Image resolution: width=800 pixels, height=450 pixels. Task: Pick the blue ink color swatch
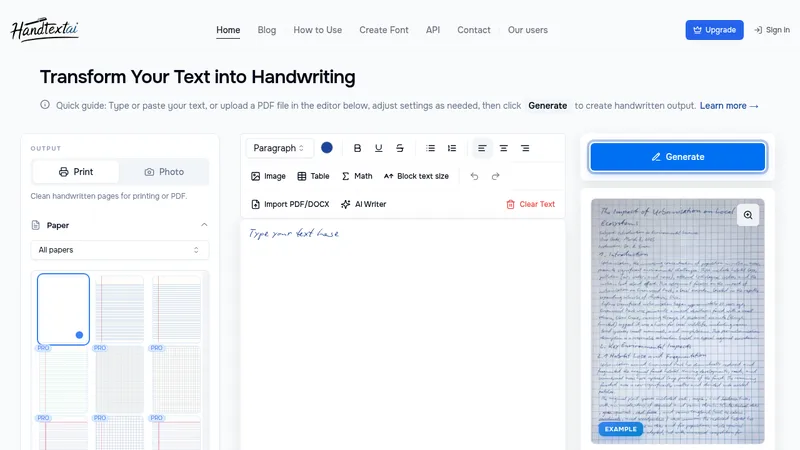(x=327, y=147)
